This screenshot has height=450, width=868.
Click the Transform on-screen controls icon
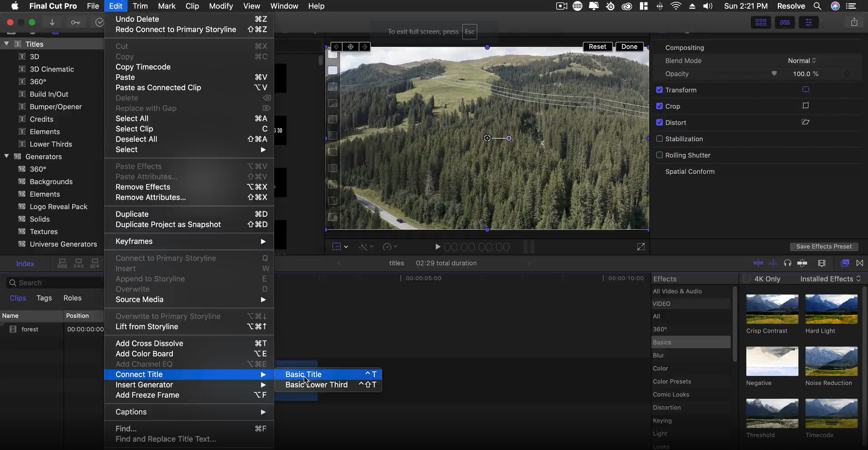[806, 90]
